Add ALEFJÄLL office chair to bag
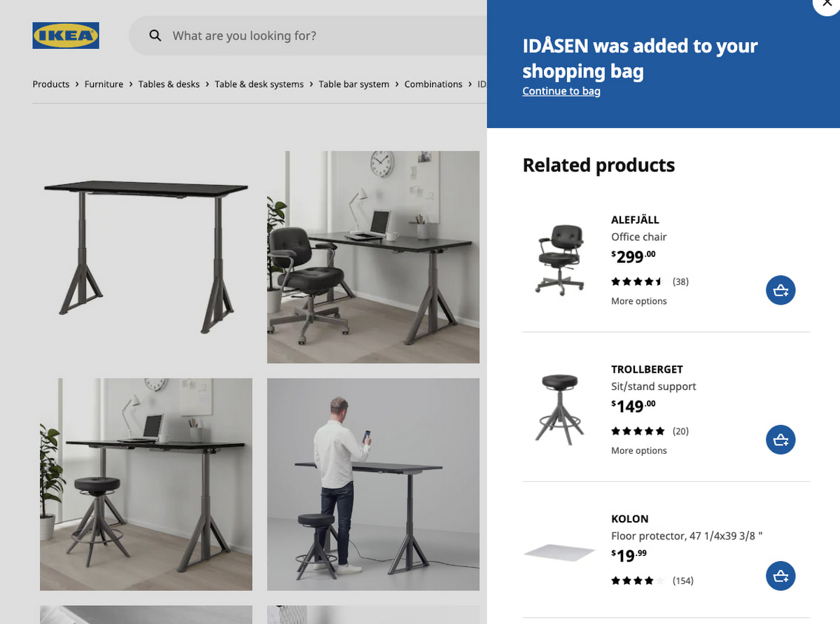The width and height of the screenshot is (840, 624). coord(780,290)
